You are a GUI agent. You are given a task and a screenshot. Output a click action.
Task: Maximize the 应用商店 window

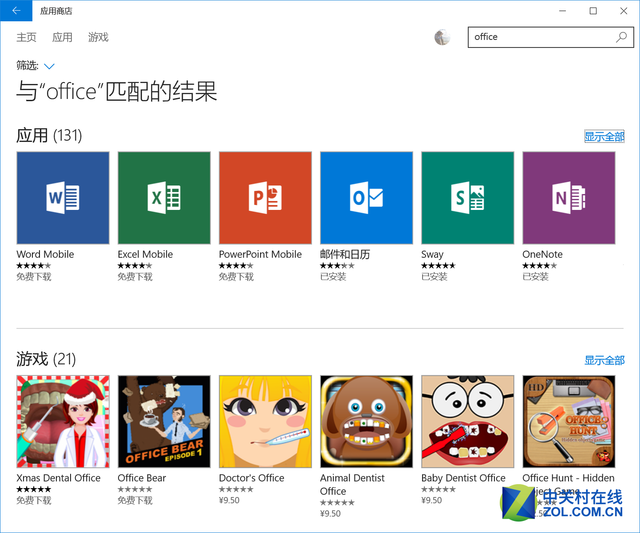[593, 11]
